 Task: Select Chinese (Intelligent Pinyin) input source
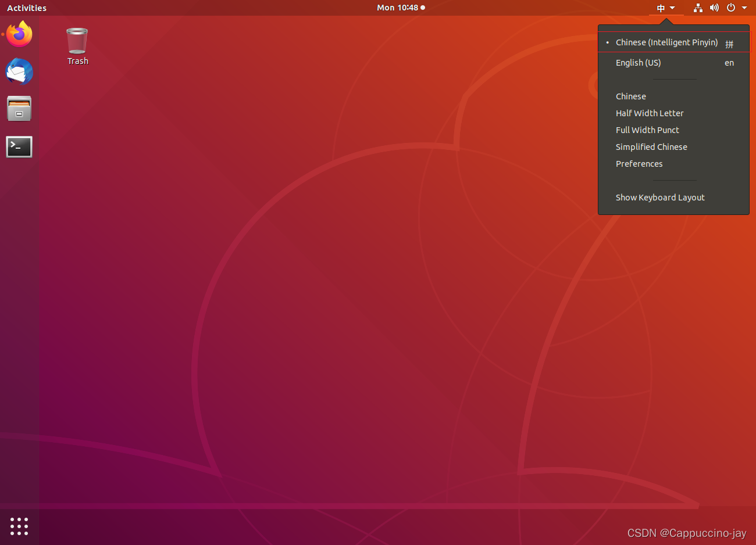674,42
